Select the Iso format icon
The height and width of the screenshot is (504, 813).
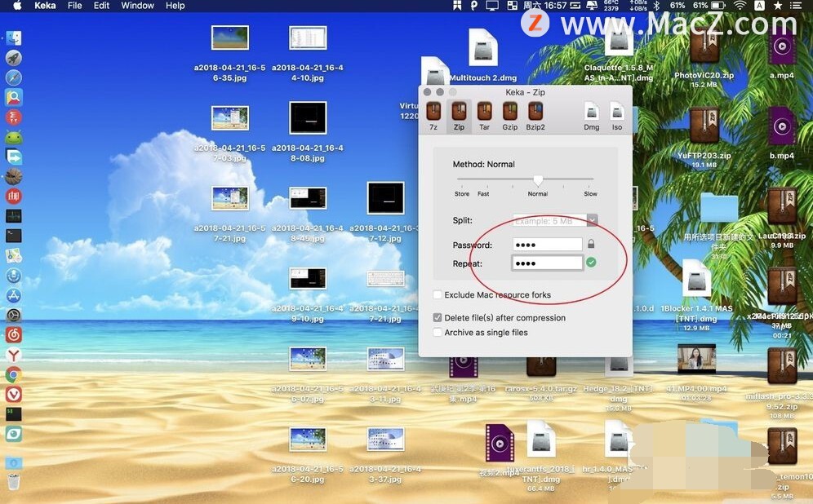(x=617, y=116)
